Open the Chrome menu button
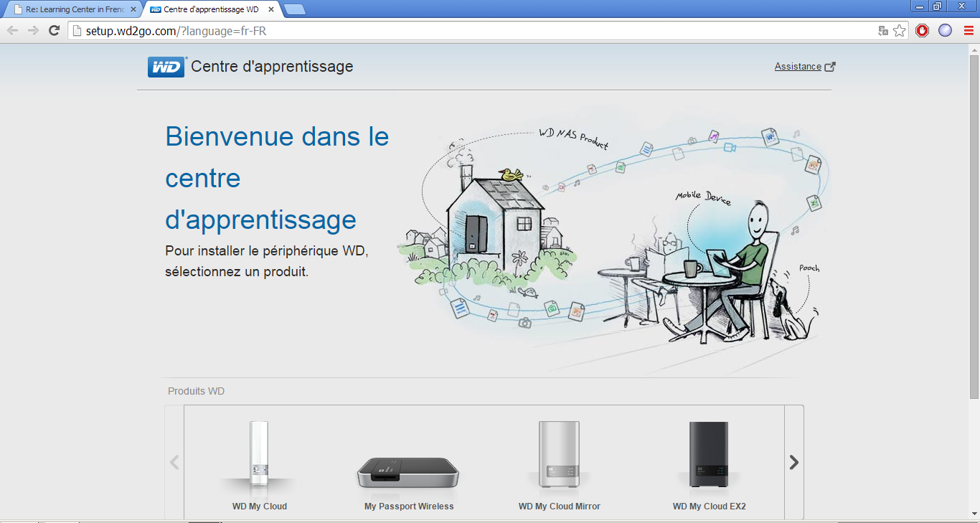The image size is (980, 523). pos(968,30)
